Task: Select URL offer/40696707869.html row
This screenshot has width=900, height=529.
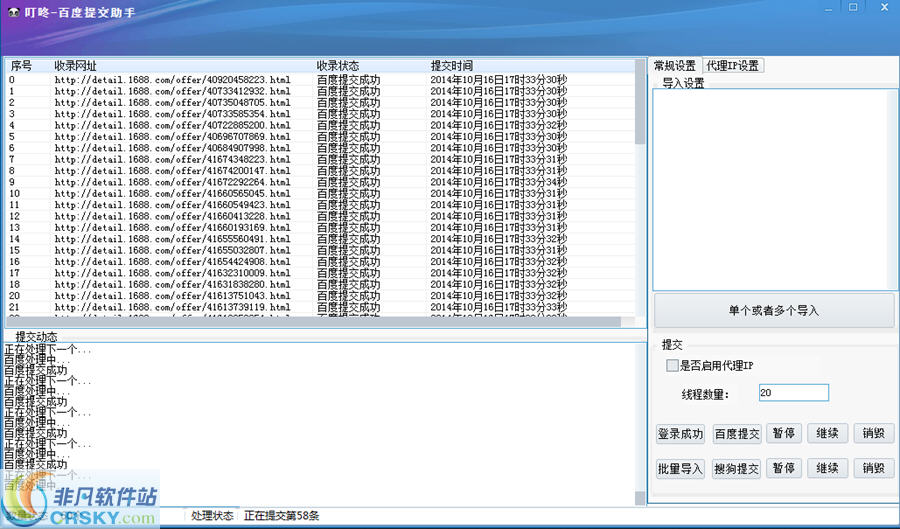Action: click(x=320, y=137)
